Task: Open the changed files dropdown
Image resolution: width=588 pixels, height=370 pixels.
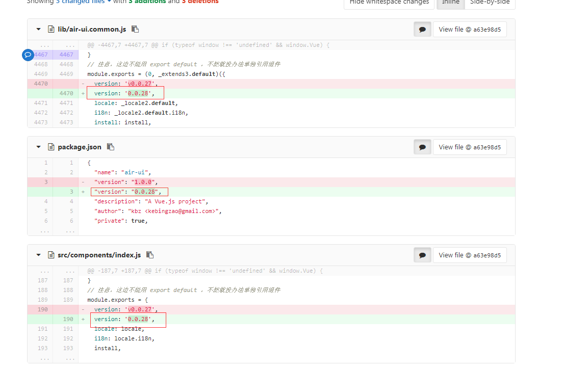Action: click(x=83, y=2)
